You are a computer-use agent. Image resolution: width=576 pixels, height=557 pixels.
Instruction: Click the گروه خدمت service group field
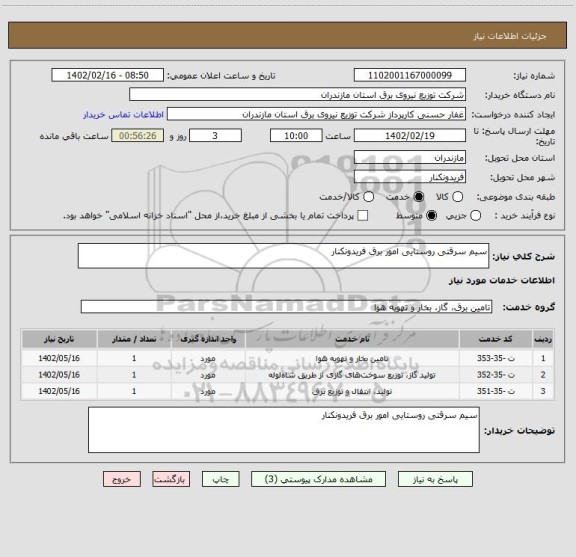286,307
